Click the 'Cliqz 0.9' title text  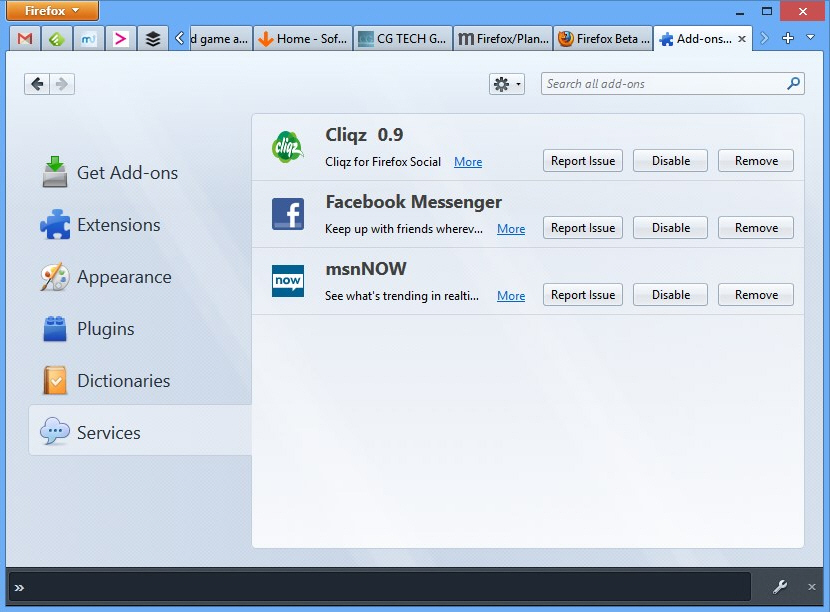pos(364,135)
